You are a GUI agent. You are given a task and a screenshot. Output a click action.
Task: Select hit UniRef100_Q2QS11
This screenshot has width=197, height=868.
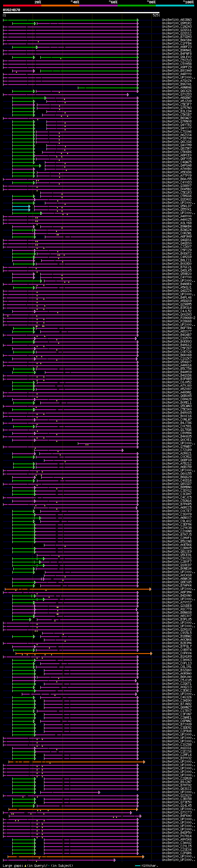[177, 30]
